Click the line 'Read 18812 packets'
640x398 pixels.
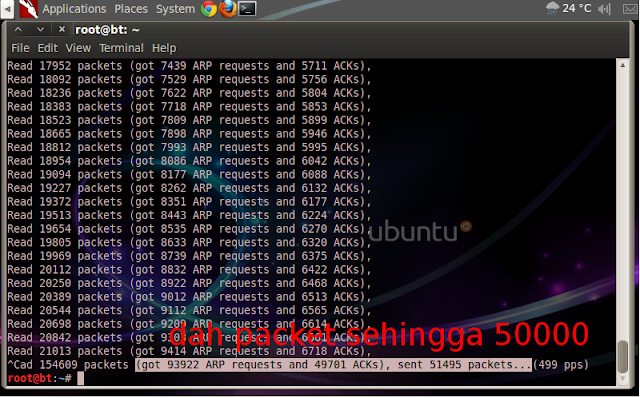pyautogui.click(x=189, y=147)
